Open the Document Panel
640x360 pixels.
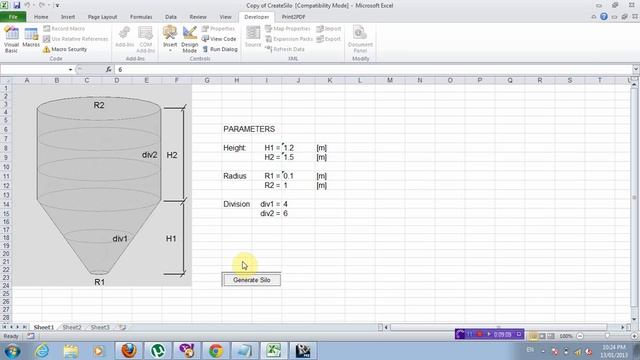(360, 40)
